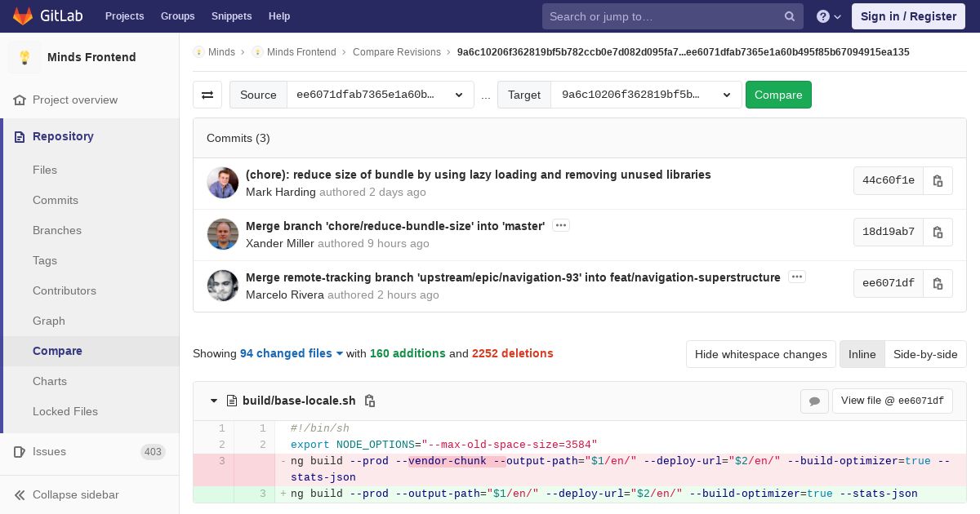Open the help question mark menu
980x514 pixels.
click(x=829, y=16)
